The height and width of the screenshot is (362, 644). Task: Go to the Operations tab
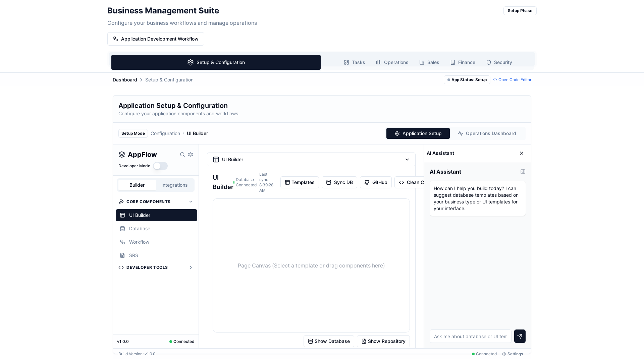(x=392, y=62)
